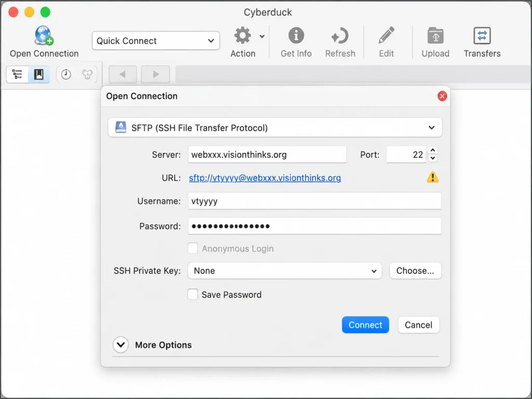Go forward with the right arrow
The image size is (532, 399).
point(155,74)
